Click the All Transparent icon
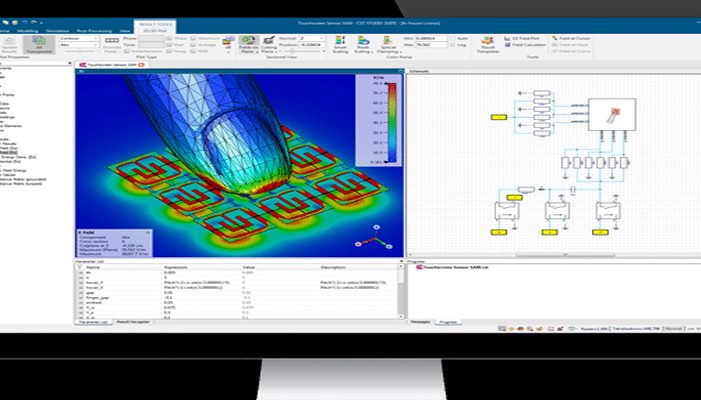Image resolution: width=701 pixels, height=400 pixels. (x=38, y=46)
